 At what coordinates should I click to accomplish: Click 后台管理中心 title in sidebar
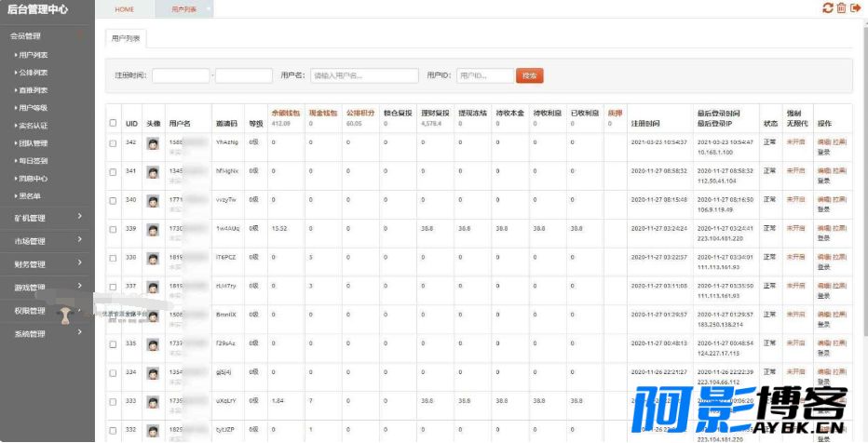coord(37,9)
